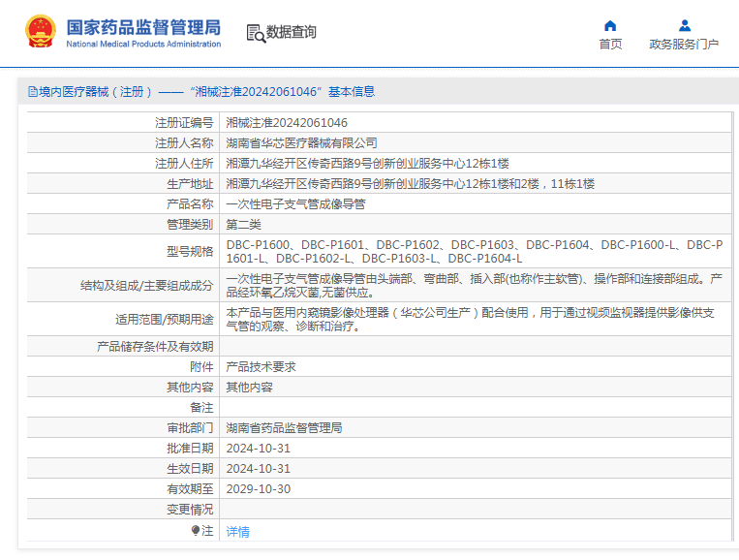
Task: Click the model list starting DBC-P1600
Action: pyautogui.click(x=475, y=252)
